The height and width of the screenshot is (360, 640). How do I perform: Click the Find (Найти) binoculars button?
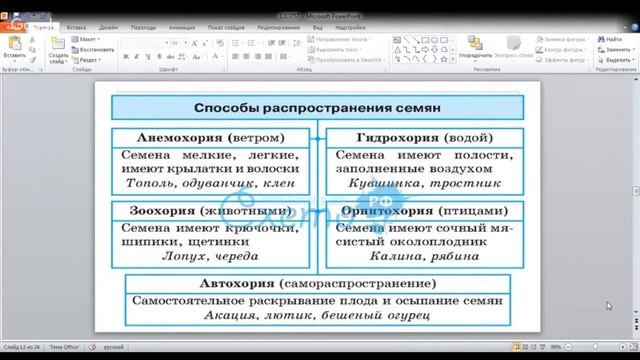pyautogui.click(x=610, y=39)
